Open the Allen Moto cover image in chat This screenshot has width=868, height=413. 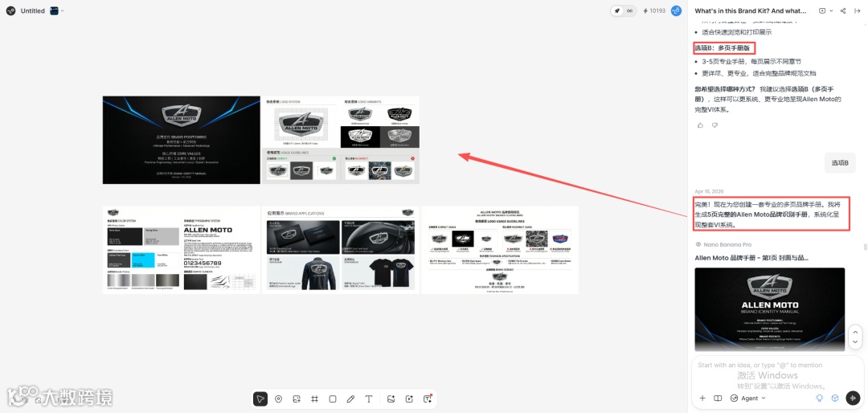pos(769,309)
